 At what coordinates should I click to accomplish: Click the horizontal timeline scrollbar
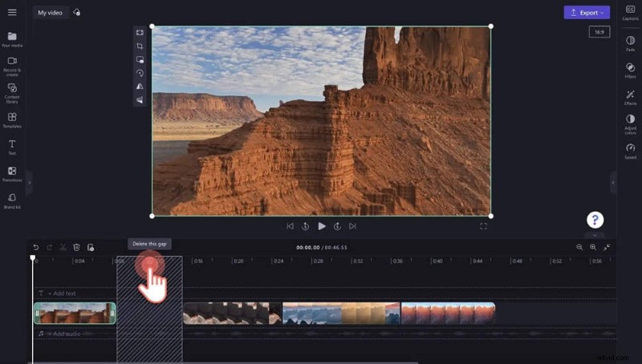(225, 362)
